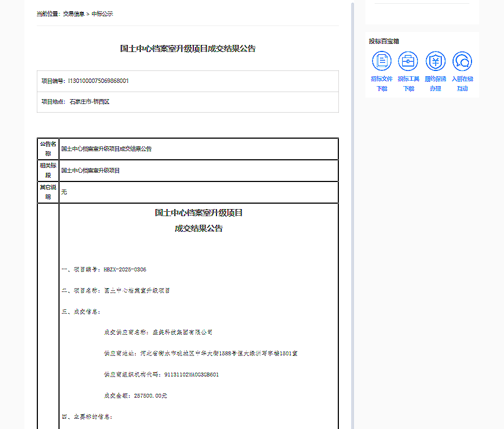Click the 成交金额 257500.00元 line
The image size is (504, 429).
pos(135,396)
